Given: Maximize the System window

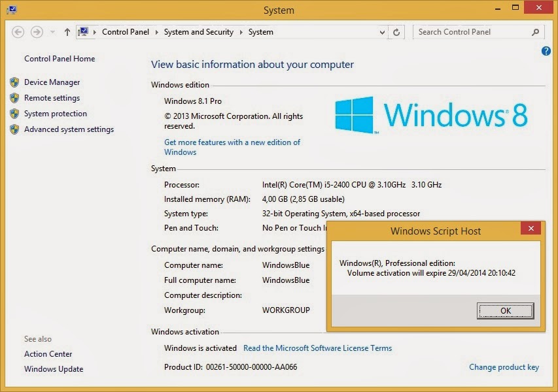Looking at the screenshot, I should (515, 8).
